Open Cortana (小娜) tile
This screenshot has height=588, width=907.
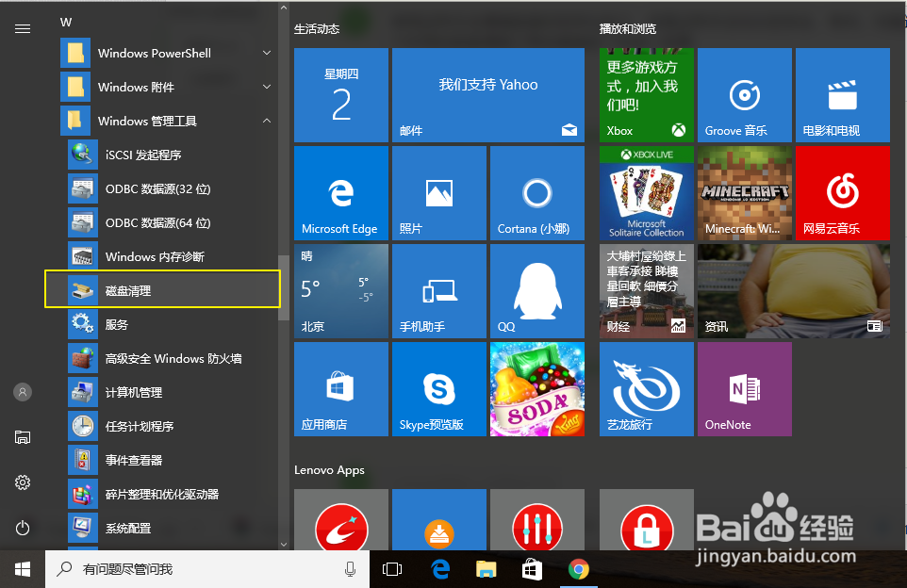537,193
